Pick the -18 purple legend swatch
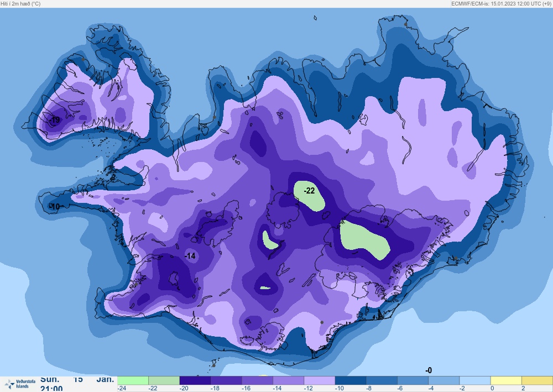The width and height of the screenshot is (553, 392). point(226,380)
